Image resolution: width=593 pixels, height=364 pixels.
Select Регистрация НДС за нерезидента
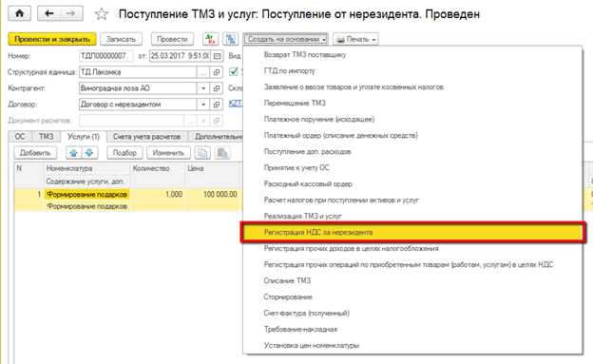pyautogui.click(x=412, y=232)
